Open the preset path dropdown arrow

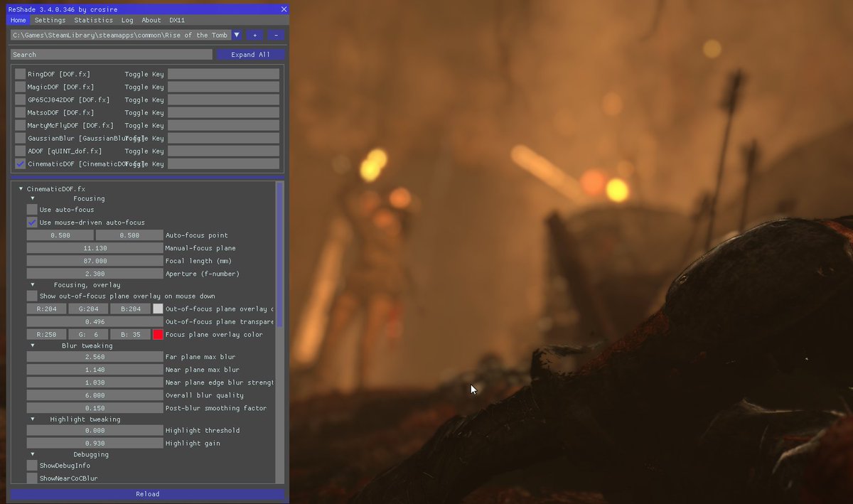(237, 35)
